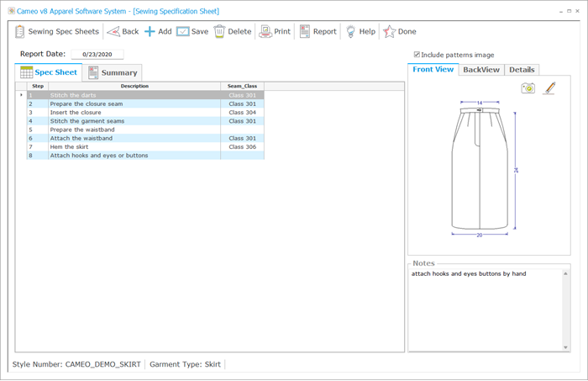
Task: Click Done to finish editing
Action: click(399, 32)
